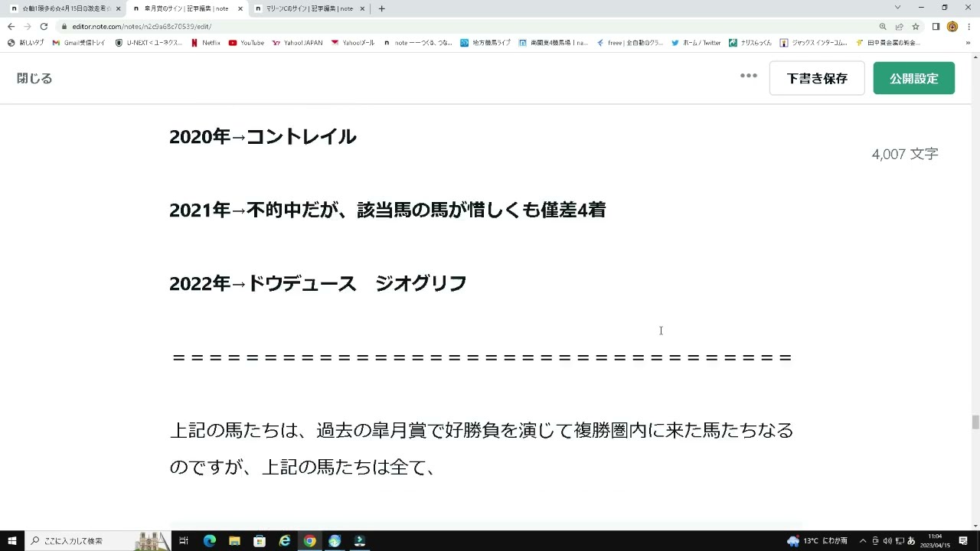Click the browser back arrow
The height and width of the screenshot is (551, 980).
[10, 25]
